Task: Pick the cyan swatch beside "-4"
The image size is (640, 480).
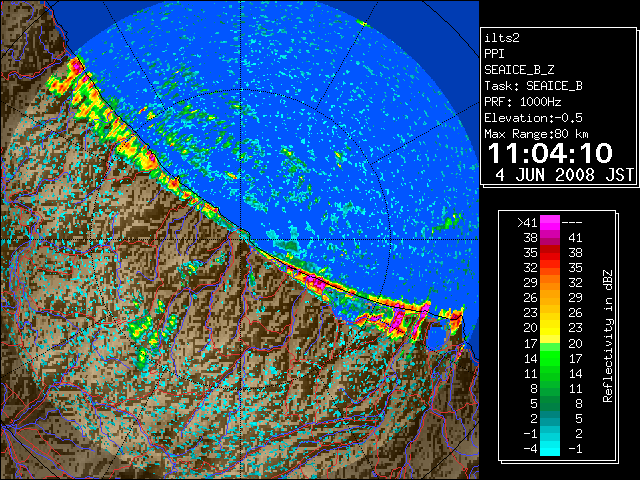Action: click(x=550, y=448)
